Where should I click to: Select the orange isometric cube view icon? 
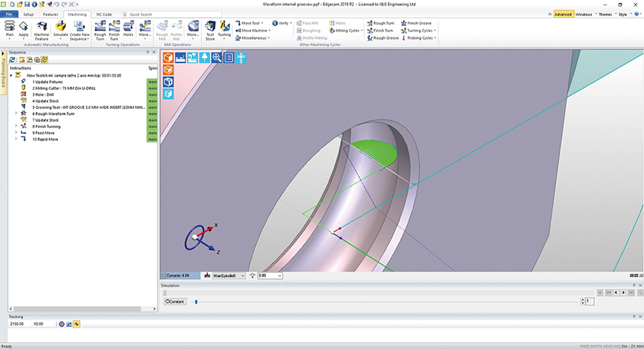coord(169,58)
